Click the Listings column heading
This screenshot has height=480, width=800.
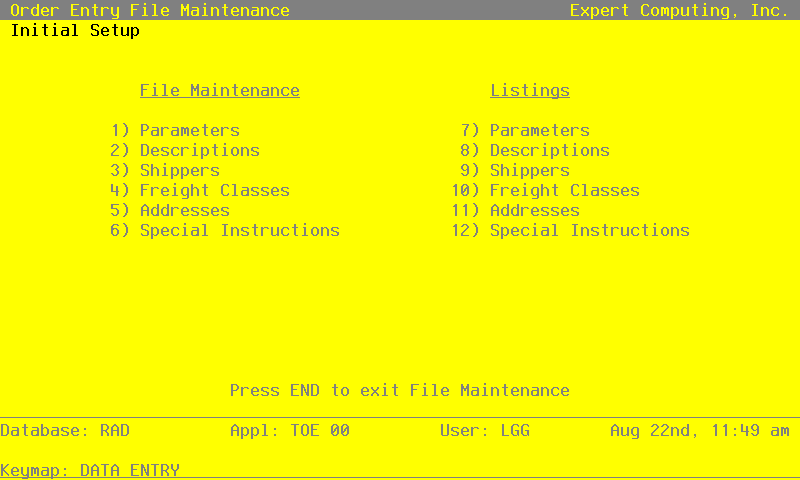pos(530,91)
